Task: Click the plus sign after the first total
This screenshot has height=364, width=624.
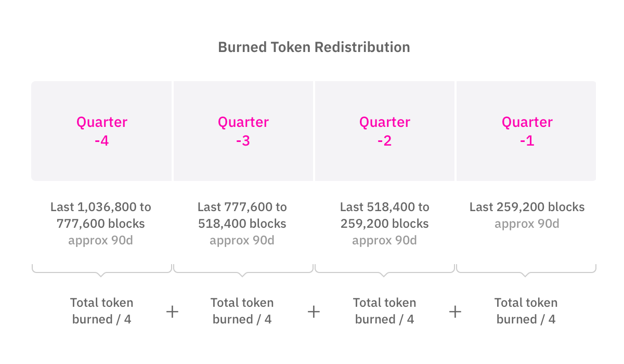Action: [172, 311]
